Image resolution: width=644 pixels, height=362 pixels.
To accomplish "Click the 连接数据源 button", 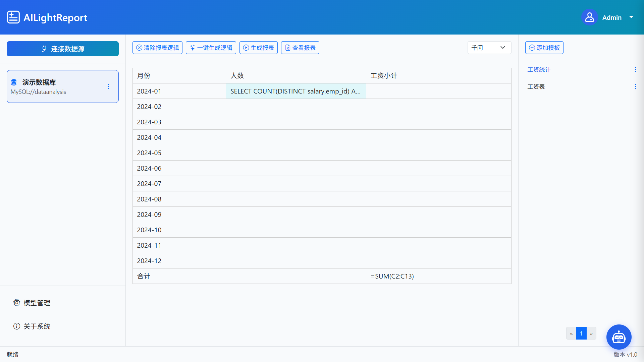I will click(62, 49).
